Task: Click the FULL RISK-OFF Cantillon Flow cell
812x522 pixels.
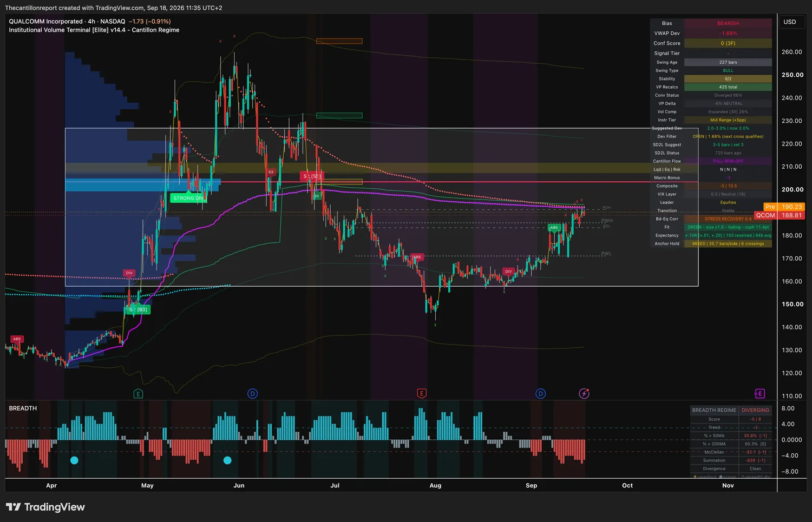Action: (x=728, y=161)
